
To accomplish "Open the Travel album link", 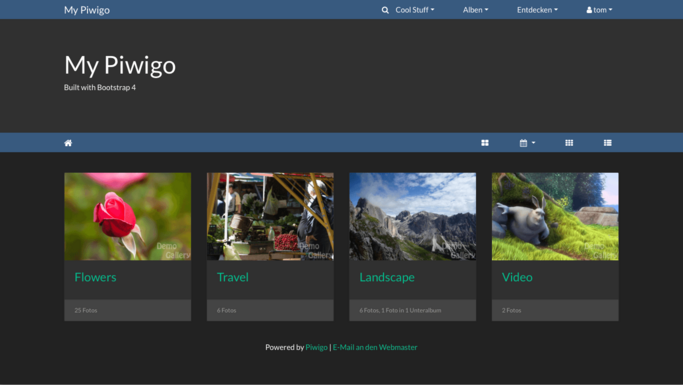I will [x=233, y=277].
